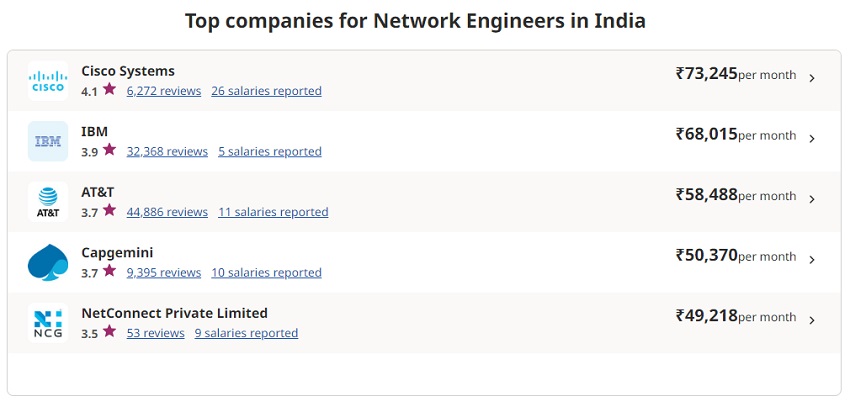
Task: Open IBM details via right chevron
Action: tap(811, 139)
